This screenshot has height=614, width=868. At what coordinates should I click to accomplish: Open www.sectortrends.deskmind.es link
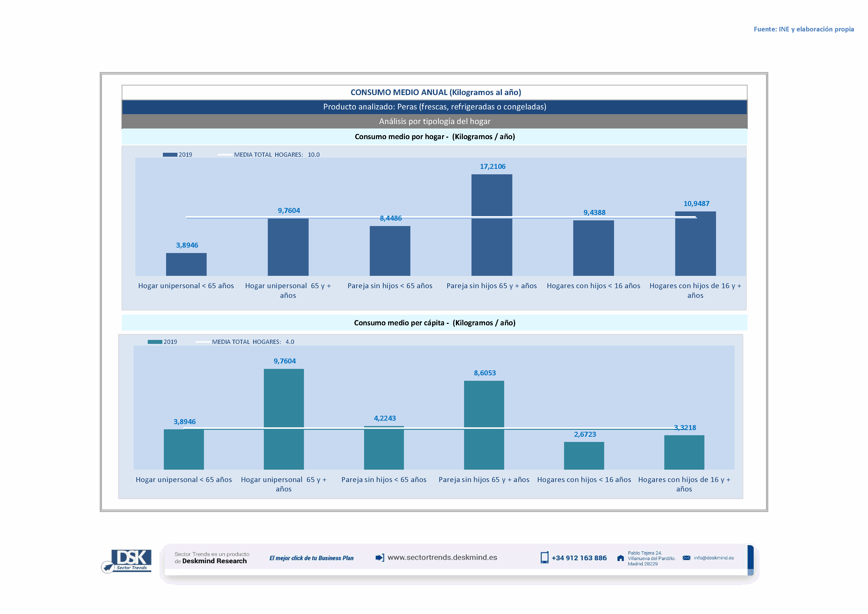(442, 558)
